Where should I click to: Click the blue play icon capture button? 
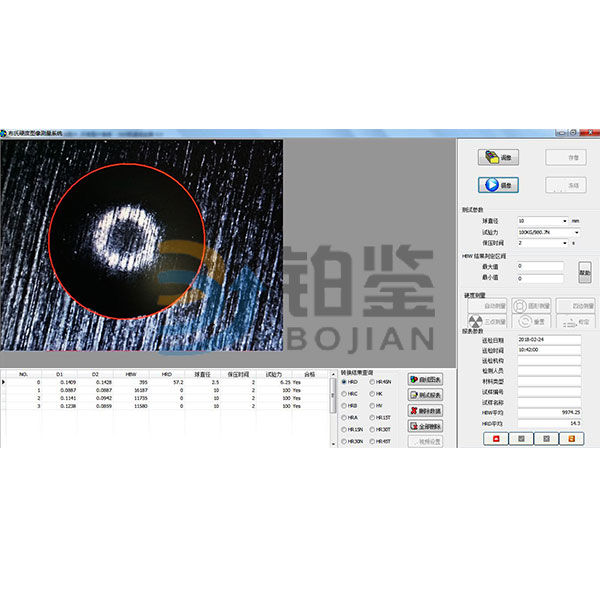point(497,184)
